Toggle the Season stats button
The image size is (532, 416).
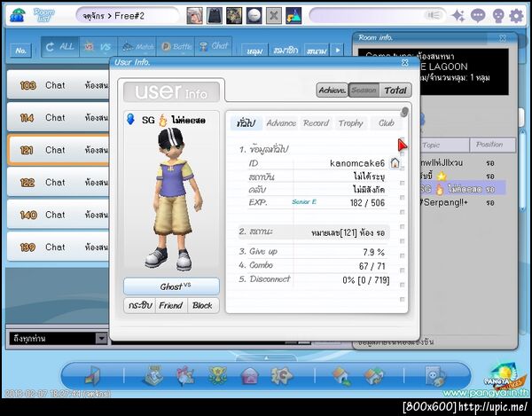pos(364,90)
